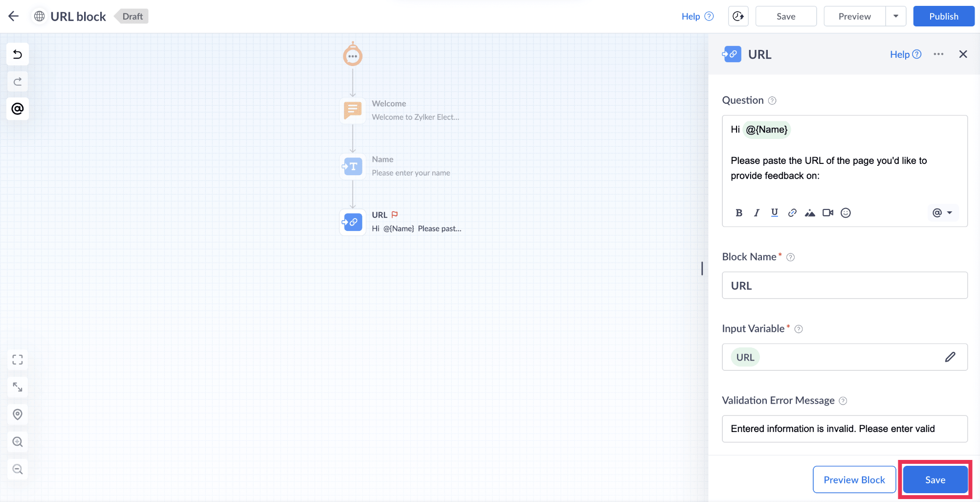The image size is (980, 502).
Task: Apply underline formatting in Question editor
Action: point(775,212)
